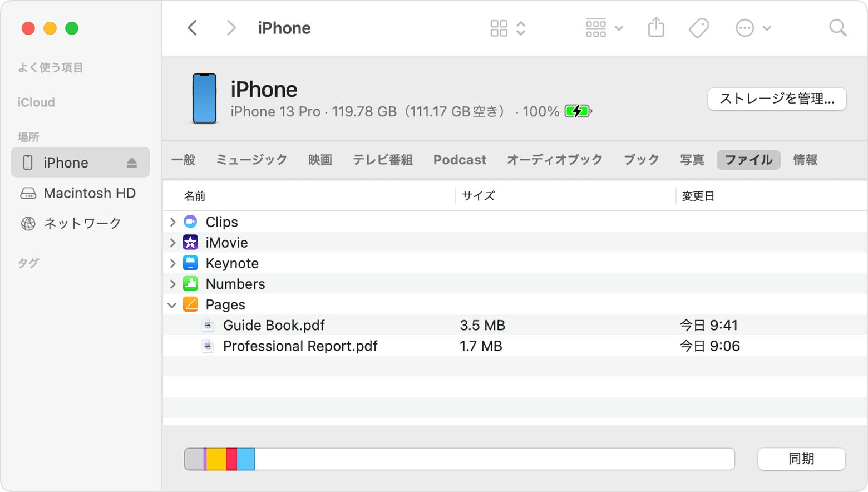Click the Share toolbar icon
The width and height of the screenshot is (868, 492).
(x=657, y=27)
